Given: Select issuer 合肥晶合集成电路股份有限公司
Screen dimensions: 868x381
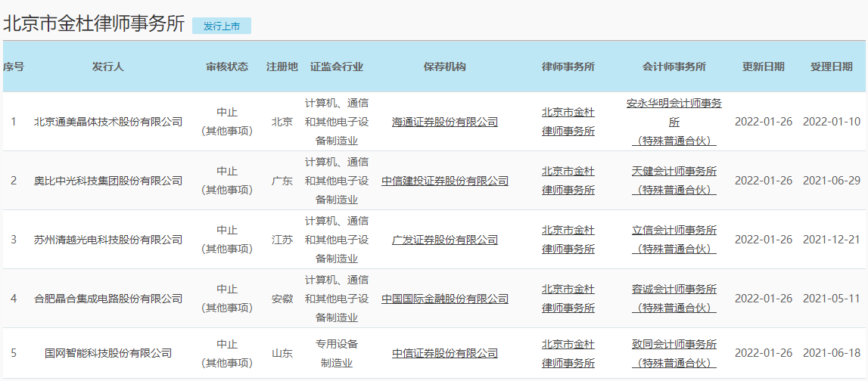Looking at the screenshot, I should [108, 299].
